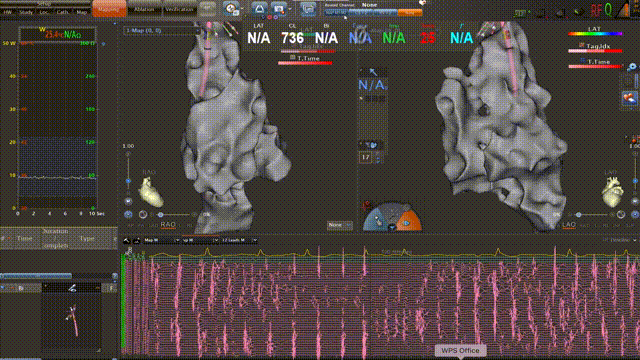Image resolution: width=640 pixels, height=360 pixels.
Task: Expand the Map dropdown above signals
Action: 162,240
